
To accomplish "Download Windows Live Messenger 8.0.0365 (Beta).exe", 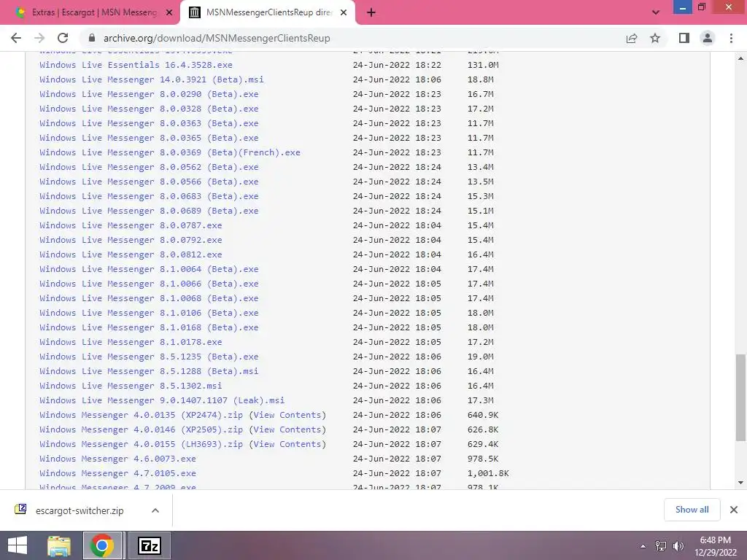I will click(x=149, y=138).
